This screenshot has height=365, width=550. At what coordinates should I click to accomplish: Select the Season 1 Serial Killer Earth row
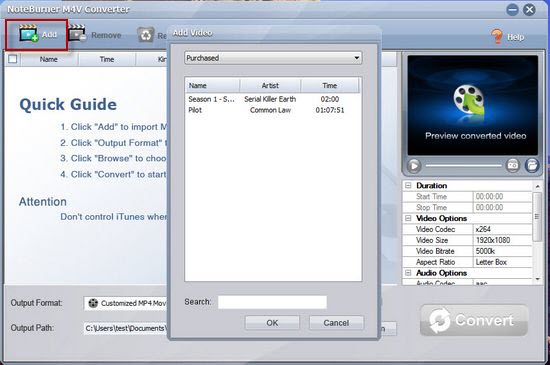click(x=273, y=99)
